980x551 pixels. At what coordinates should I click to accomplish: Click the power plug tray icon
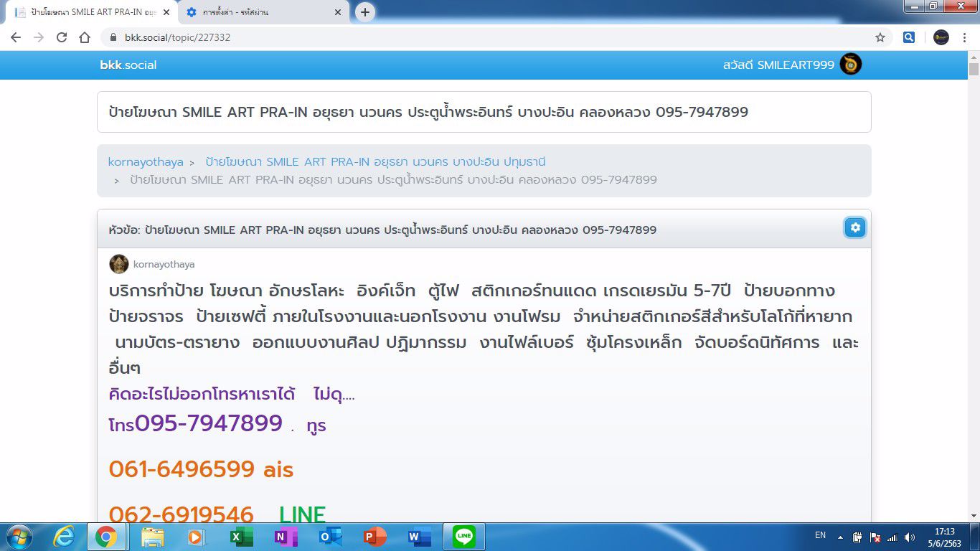(x=857, y=537)
